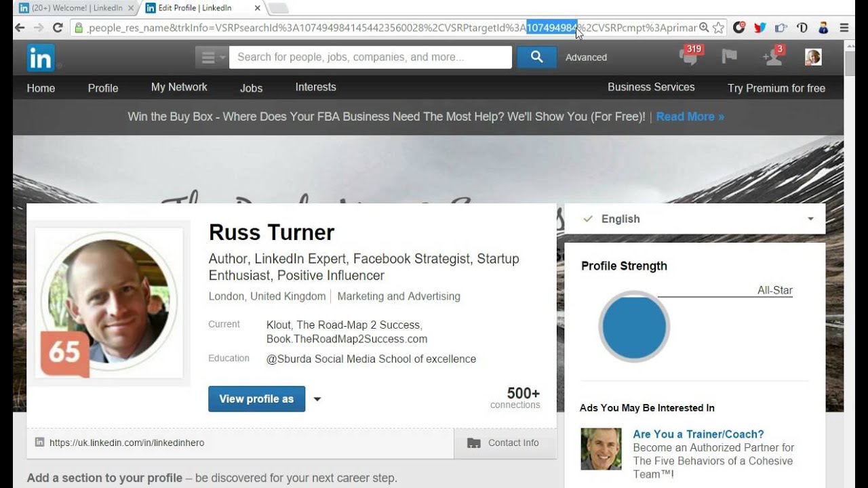868x488 pixels.
Task: Click the page vertical scrollbar thumb
Action: pos(850,62)
